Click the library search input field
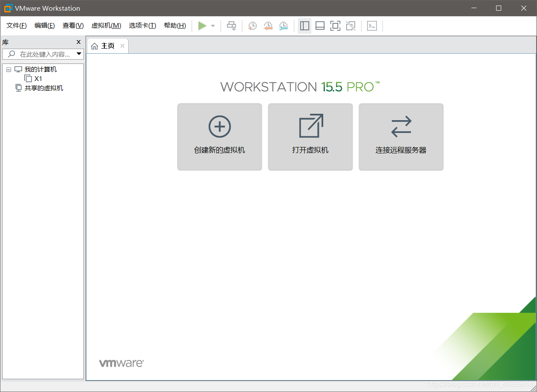 tap(43, 54)
